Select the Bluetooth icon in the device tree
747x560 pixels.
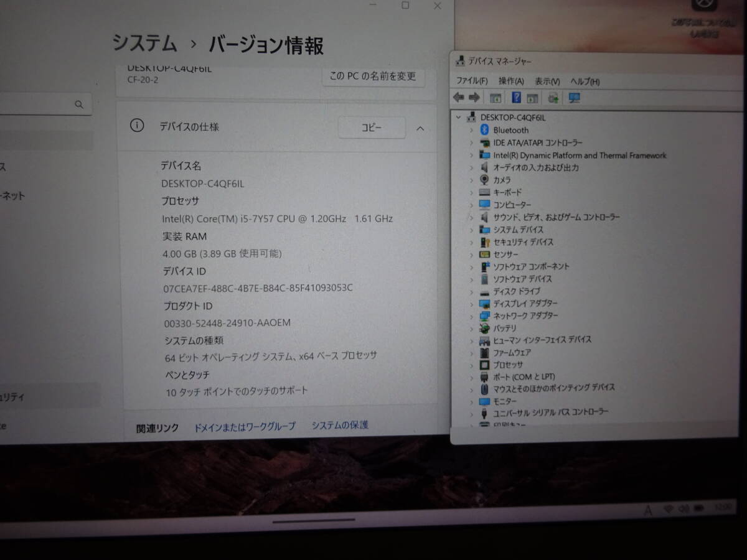[x=485, y=130]
